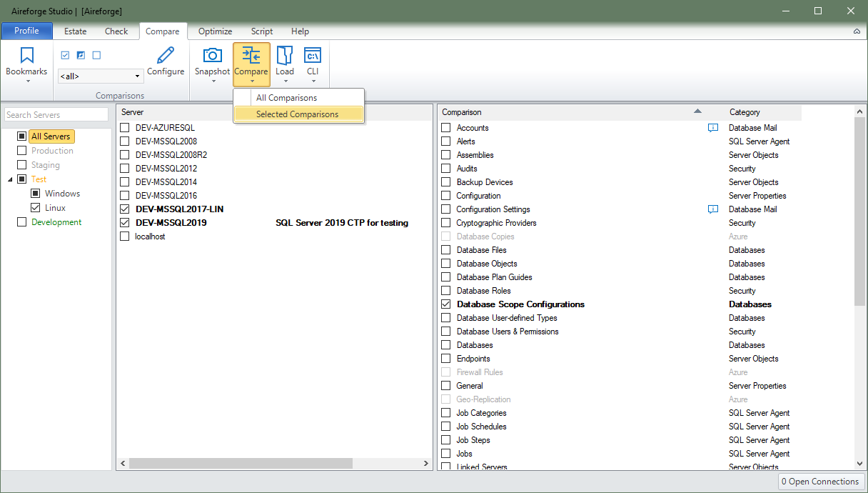Screen dimensions: 868x493
Task: Check the Alerts comparison checkbox
Action: tap(445, 141)
